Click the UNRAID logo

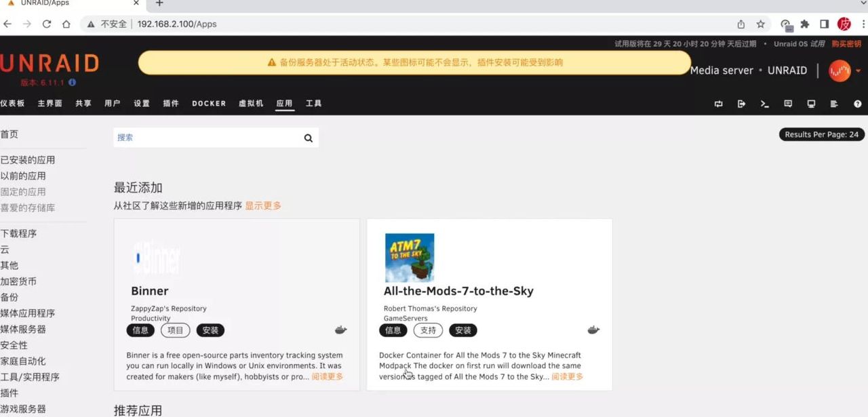[x=50, y=64]
